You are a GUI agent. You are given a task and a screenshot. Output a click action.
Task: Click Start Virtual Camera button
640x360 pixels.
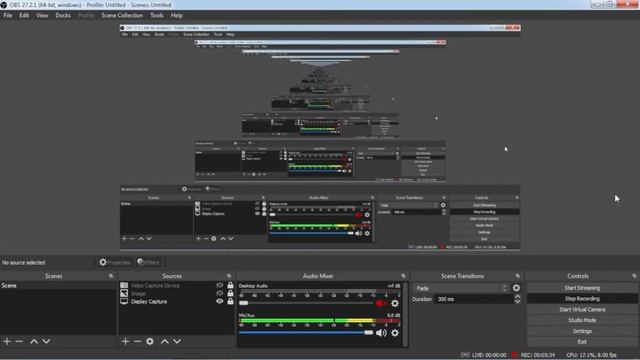click(x=582, y=310)
